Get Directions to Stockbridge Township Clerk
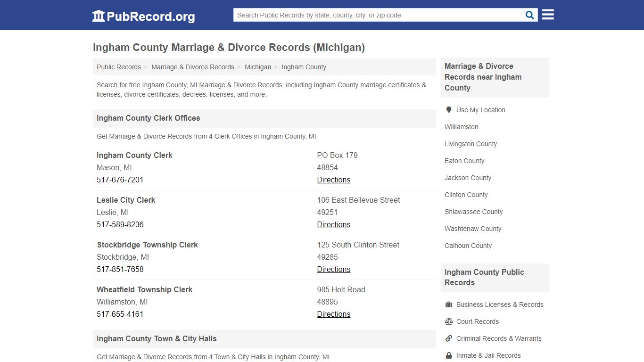The width and height of the screenshot is (644, 362). click(334, 269)
